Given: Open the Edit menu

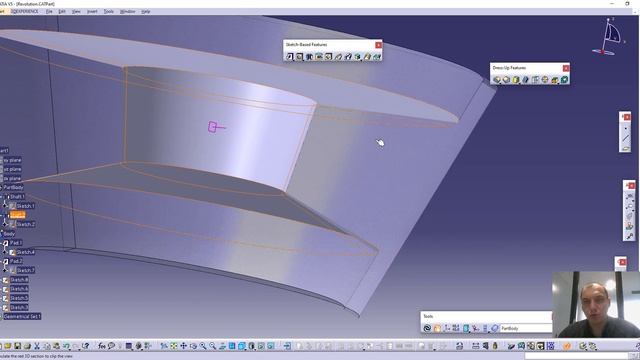Looking at the screenshot, I should coord(62,11).
